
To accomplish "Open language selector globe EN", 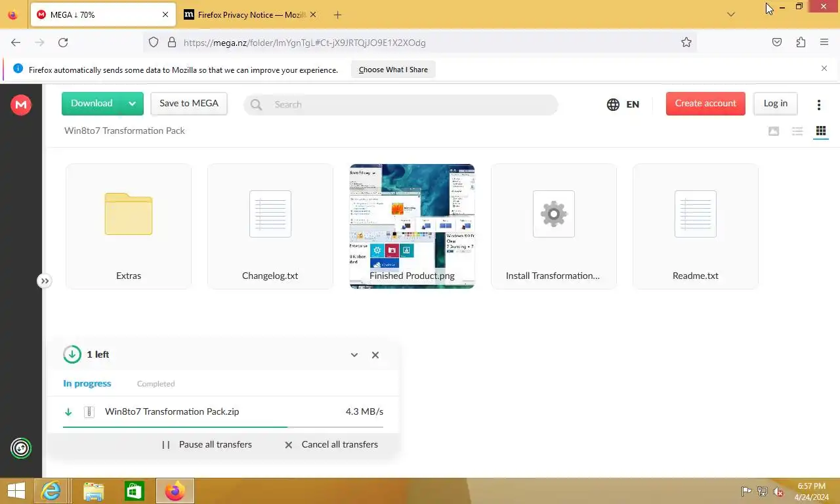I will point(623,104).
